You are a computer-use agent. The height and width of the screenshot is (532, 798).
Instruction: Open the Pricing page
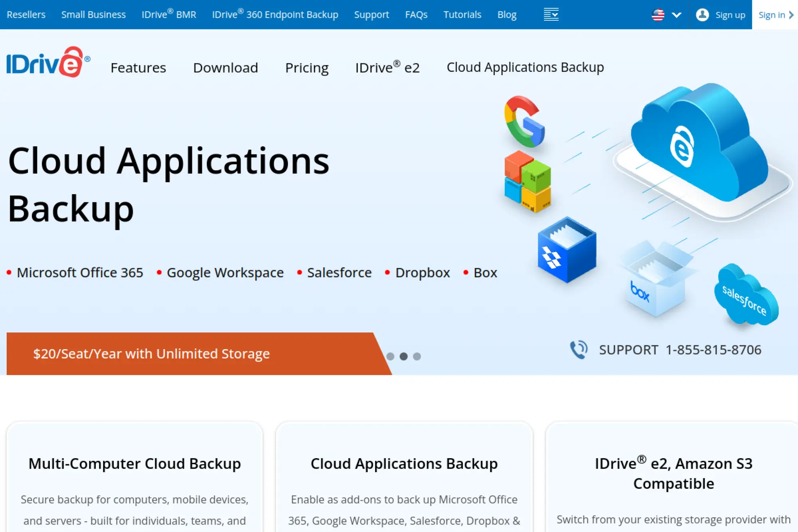pos(306,67)
